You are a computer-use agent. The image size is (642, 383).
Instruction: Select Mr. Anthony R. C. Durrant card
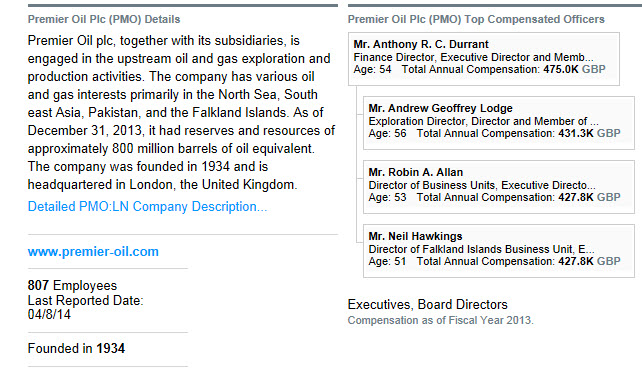click(484, 59)
